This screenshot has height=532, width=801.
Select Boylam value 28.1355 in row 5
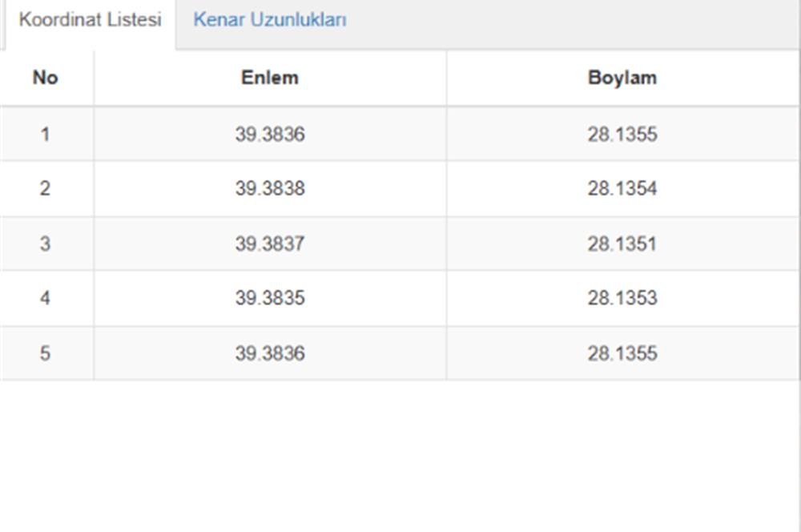(x=622, y=353)
